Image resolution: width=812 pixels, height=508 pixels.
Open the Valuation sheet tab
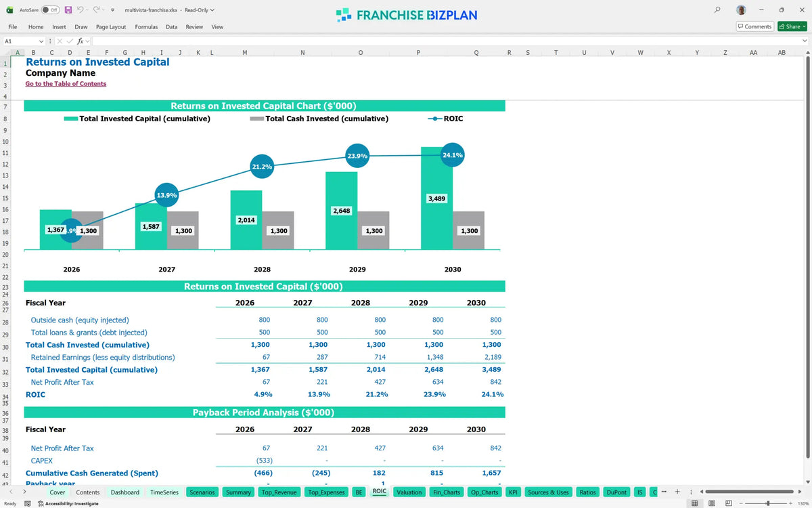pyautogui.click(x=409, y=492)
